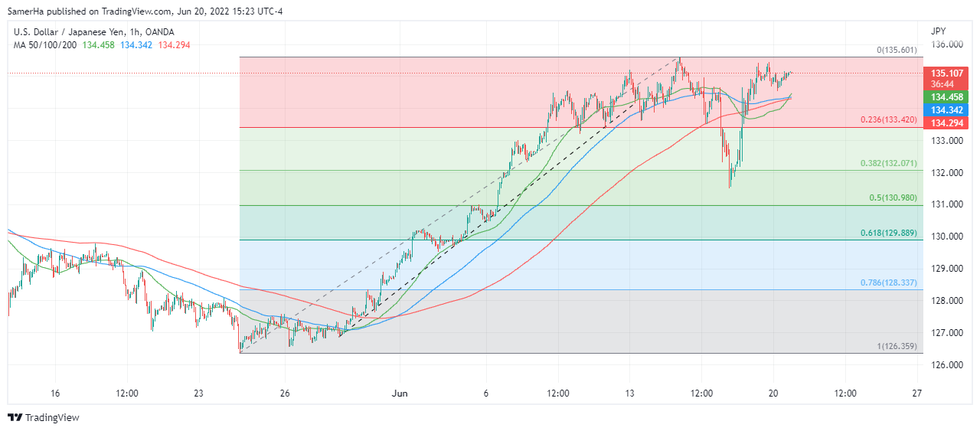
Task: Click the 0.382(132.071) Fibonacci level label
Action: [888, 164]
